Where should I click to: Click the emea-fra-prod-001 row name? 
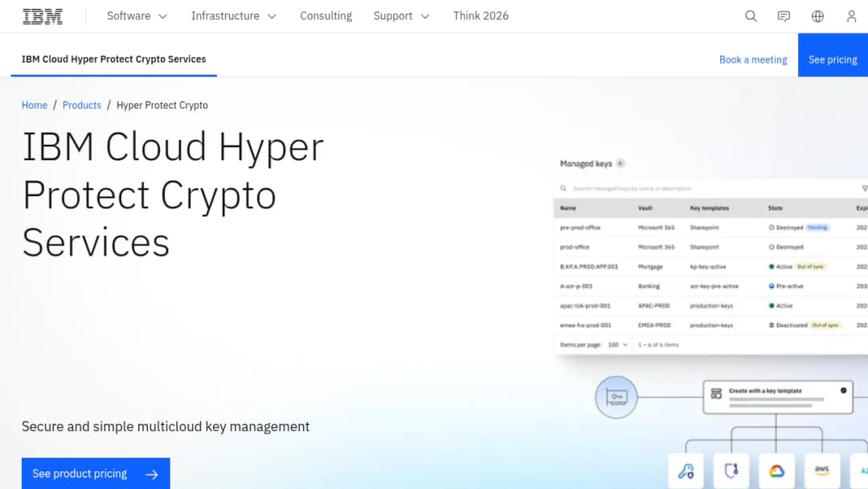[x=586, y=325]
